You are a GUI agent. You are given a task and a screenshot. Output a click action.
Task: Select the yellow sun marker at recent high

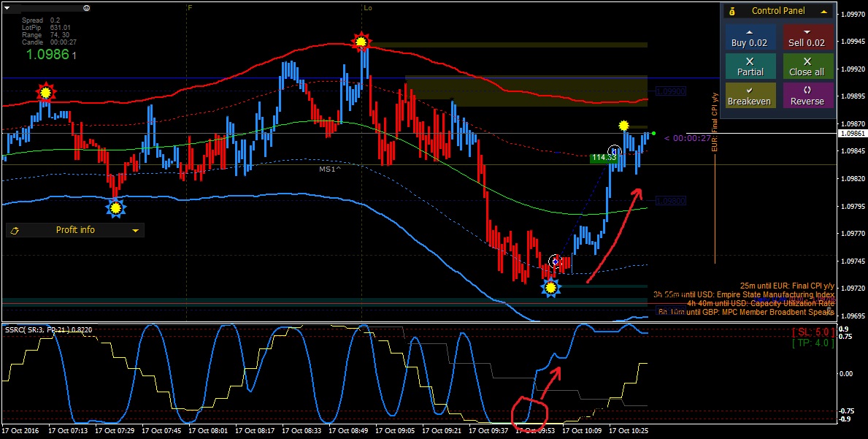click(624, 126)
